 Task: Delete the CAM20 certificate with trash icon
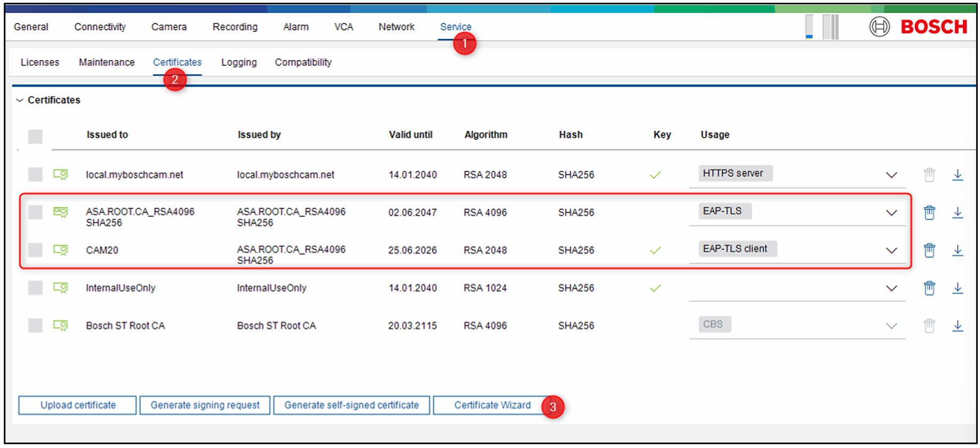pos(929,250)
